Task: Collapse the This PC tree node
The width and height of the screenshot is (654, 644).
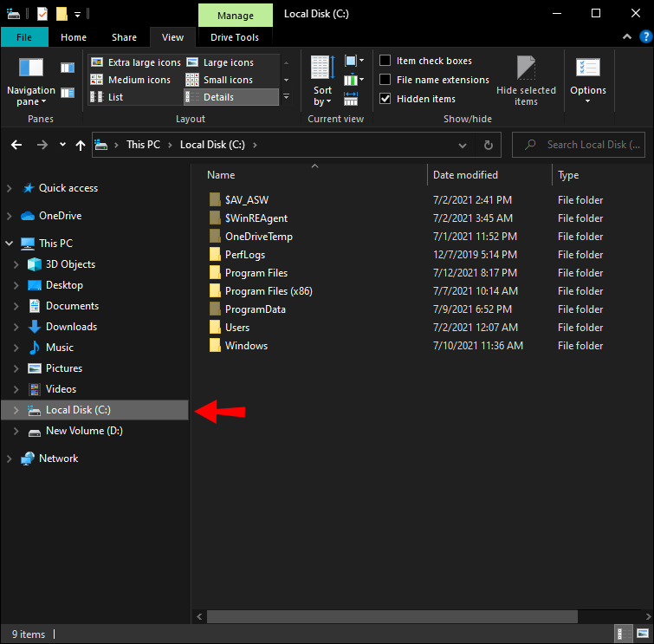Action: pyautogui.click(x=9, y=244)
